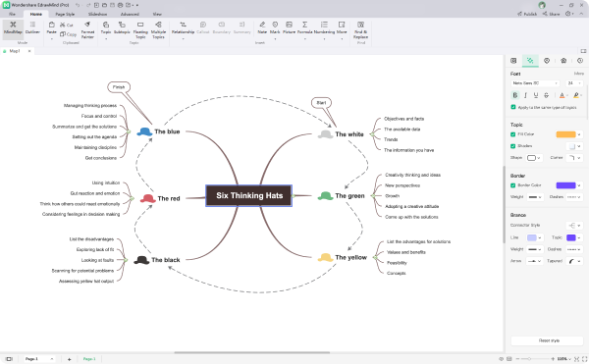Viewport: 589px width, 364px height.
Task: Open the purple Border Color swatch
Action: [x=565, y=185]
